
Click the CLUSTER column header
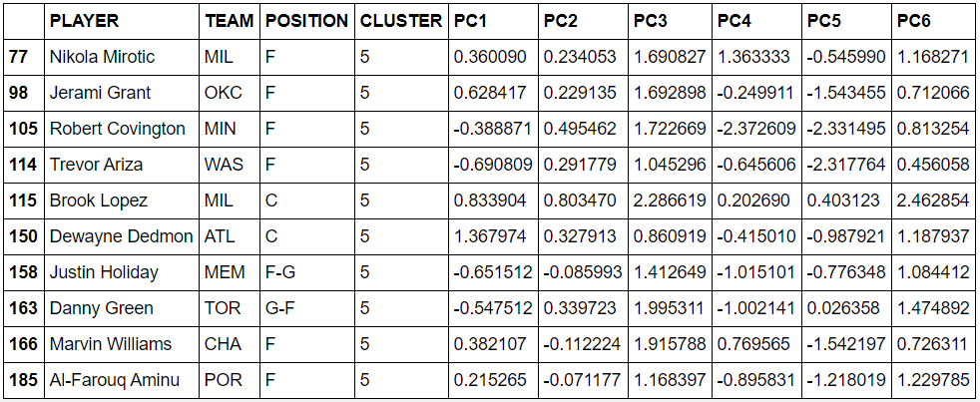(401, 21)
